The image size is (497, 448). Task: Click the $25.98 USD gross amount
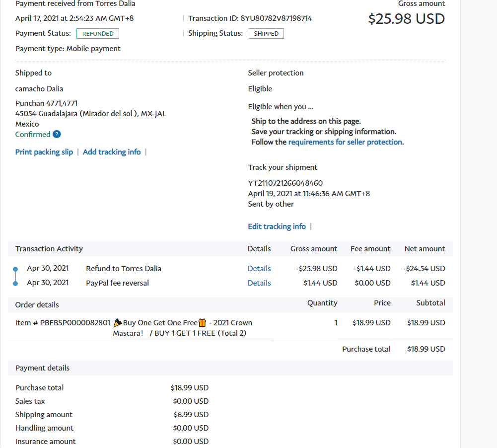[x=406, y=19]
